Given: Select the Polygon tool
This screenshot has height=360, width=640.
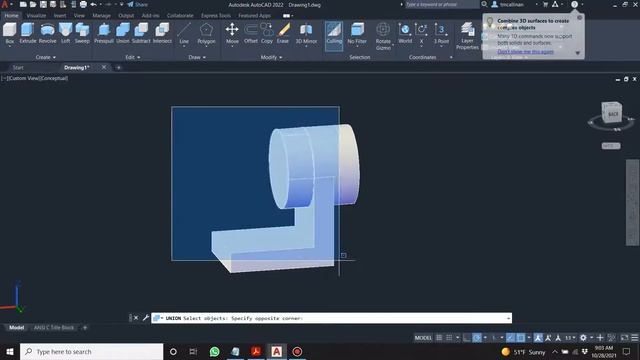Looking at the screenshot, I should [x=206, y=33].
